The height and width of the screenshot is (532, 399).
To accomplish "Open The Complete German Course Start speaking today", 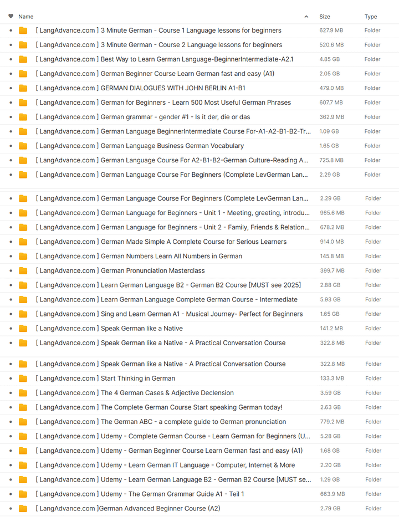I will [159, 407].
